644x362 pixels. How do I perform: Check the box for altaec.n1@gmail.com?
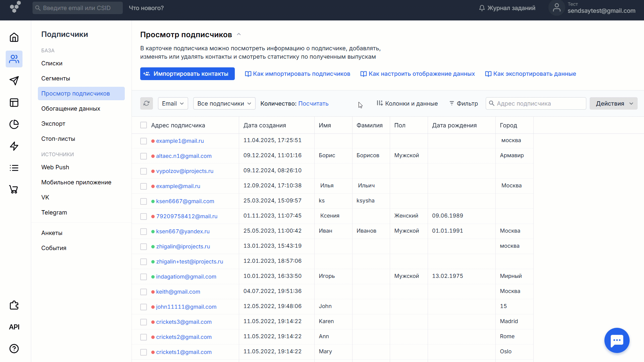[x=144, y=156]
